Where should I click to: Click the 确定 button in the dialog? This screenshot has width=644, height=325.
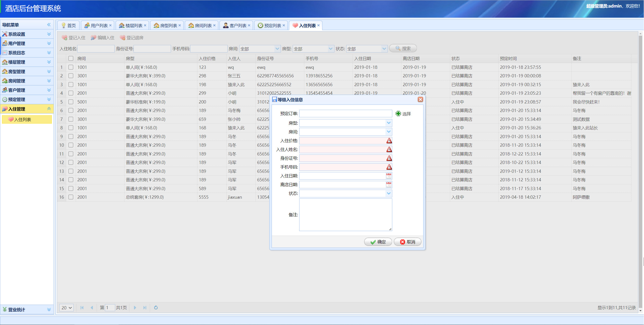click(378, 242)
